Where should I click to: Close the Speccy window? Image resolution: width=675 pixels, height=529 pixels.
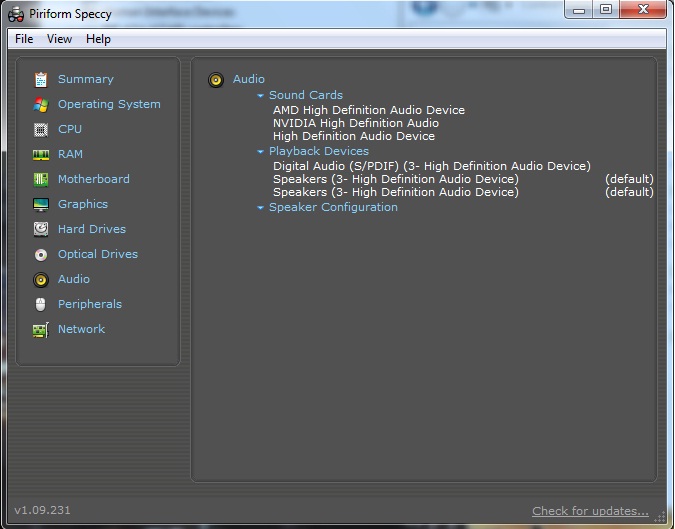pos(643,9)
